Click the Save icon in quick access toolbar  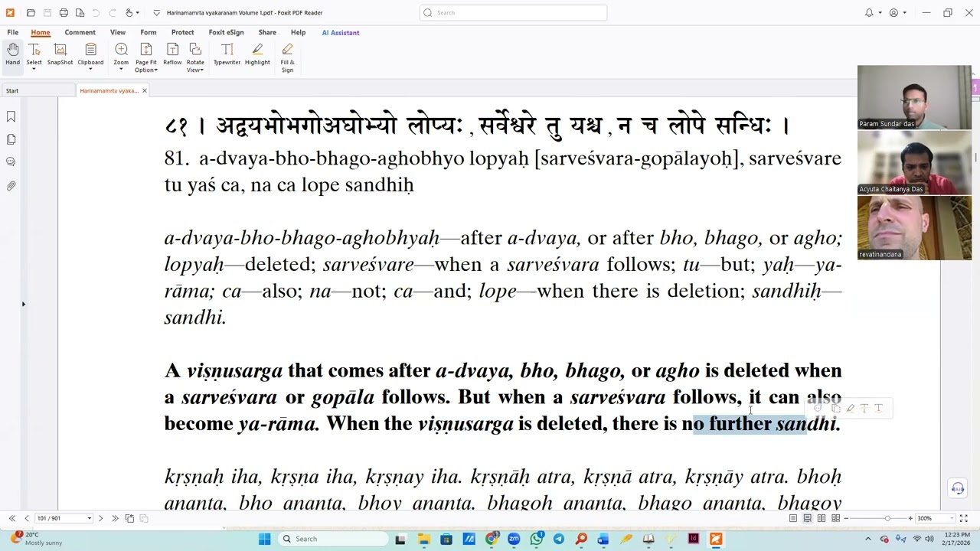[x=47, y=13]
